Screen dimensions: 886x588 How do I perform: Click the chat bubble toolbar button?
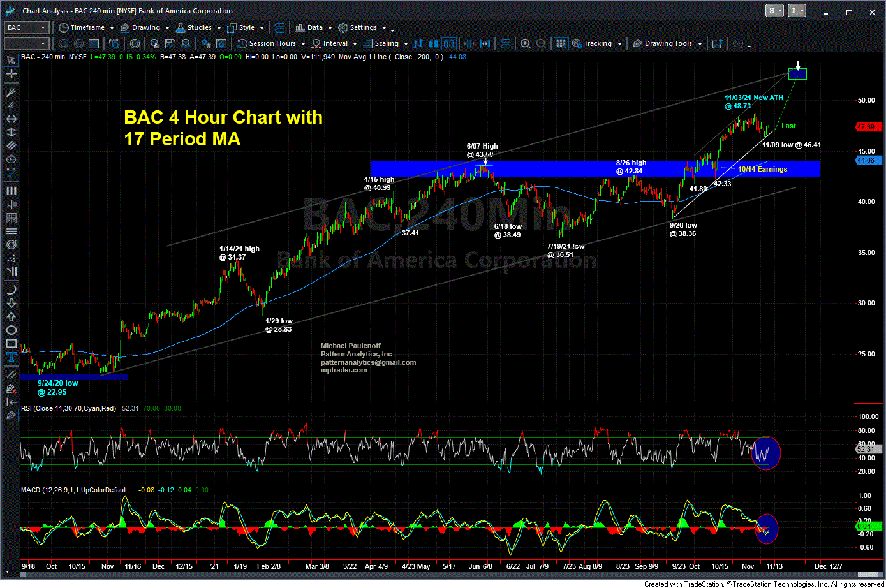[738, 43]
